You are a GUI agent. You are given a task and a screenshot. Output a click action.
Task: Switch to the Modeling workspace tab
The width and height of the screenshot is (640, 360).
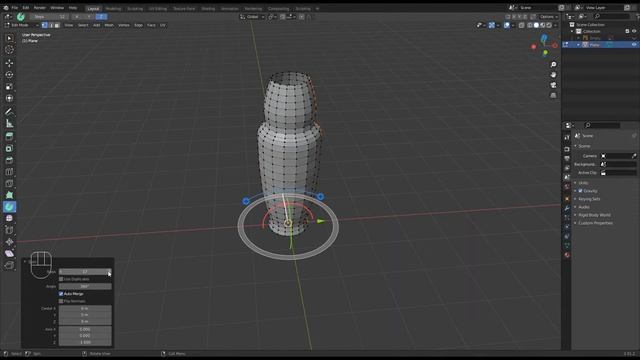click(113, 9)
